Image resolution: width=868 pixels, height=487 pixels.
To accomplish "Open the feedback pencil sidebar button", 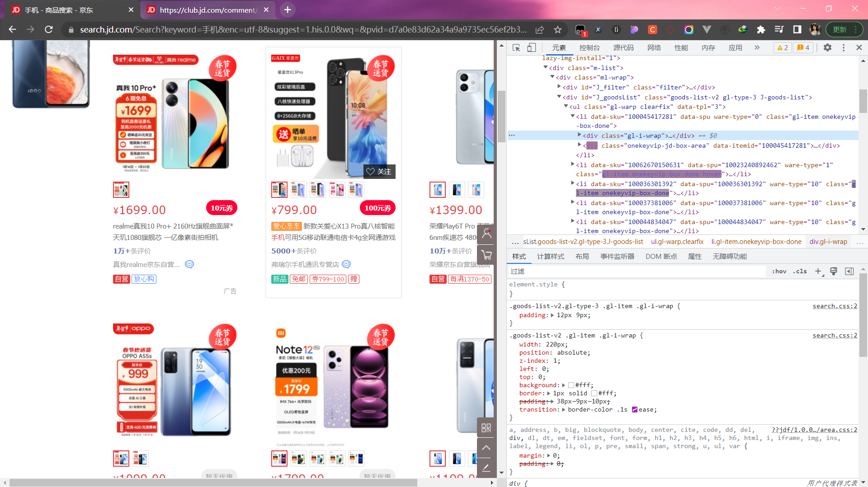I will (x=486, y=468).
